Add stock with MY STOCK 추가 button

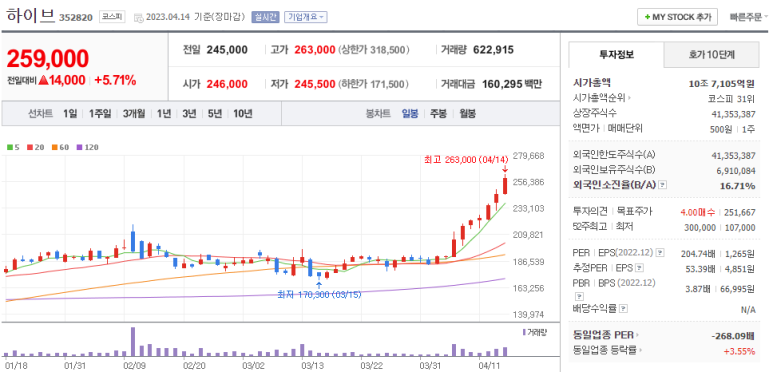pos(677,17)
